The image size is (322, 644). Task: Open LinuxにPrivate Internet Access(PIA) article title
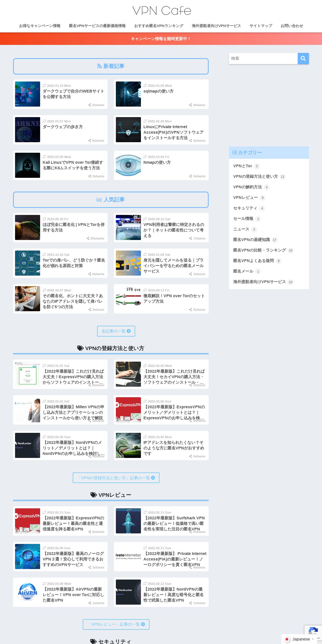[x=174, y=132]
